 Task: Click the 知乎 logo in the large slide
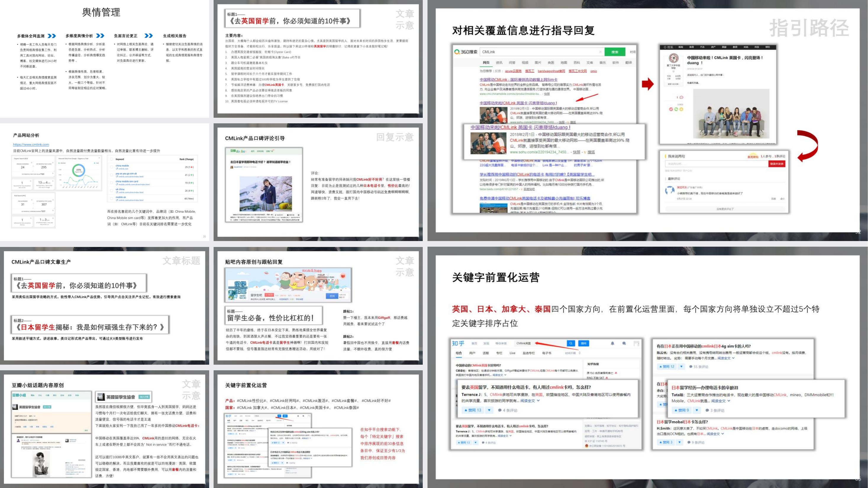458,343
